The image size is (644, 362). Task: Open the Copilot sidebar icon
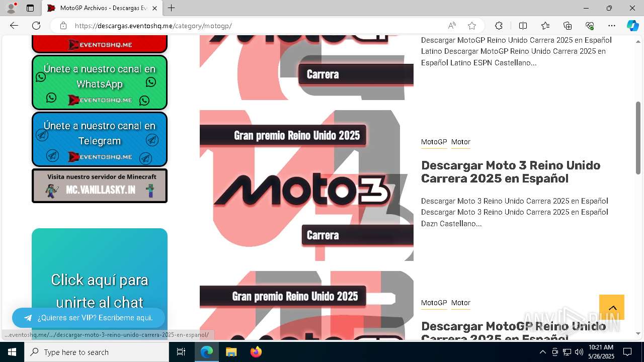[632, 26]
